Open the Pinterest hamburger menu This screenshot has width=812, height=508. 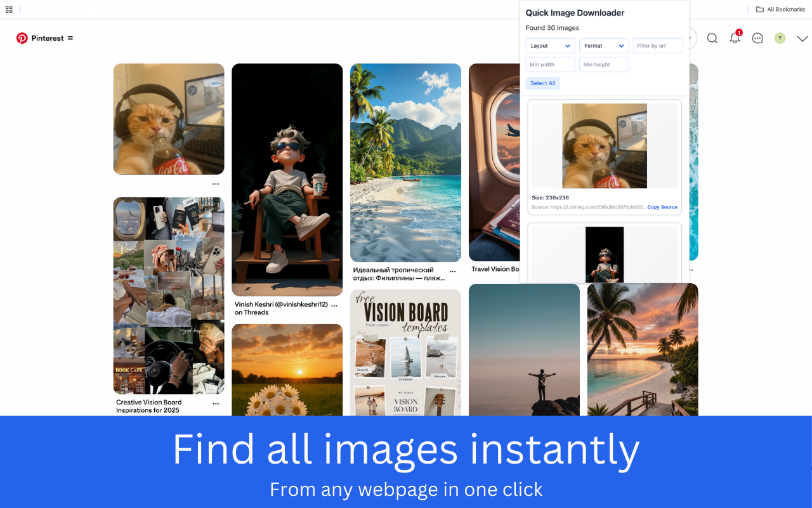pyautogui.click(x=70, y=38)
